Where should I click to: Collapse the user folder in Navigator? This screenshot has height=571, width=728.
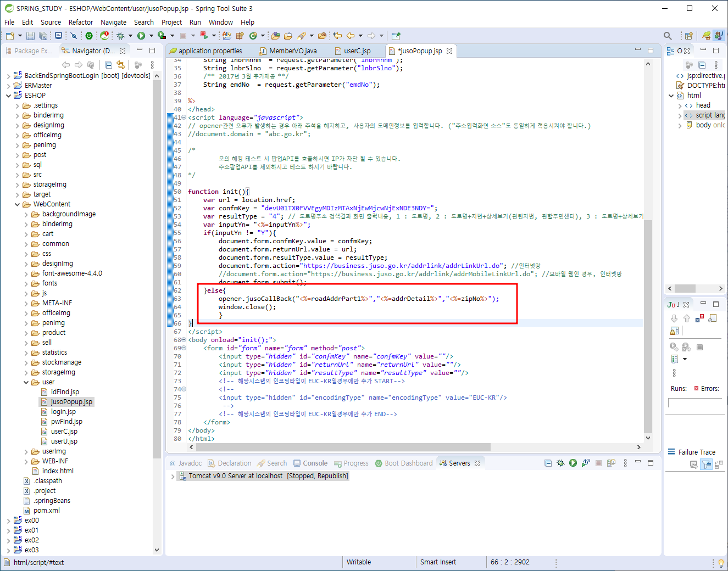click(x=26, y=382)
